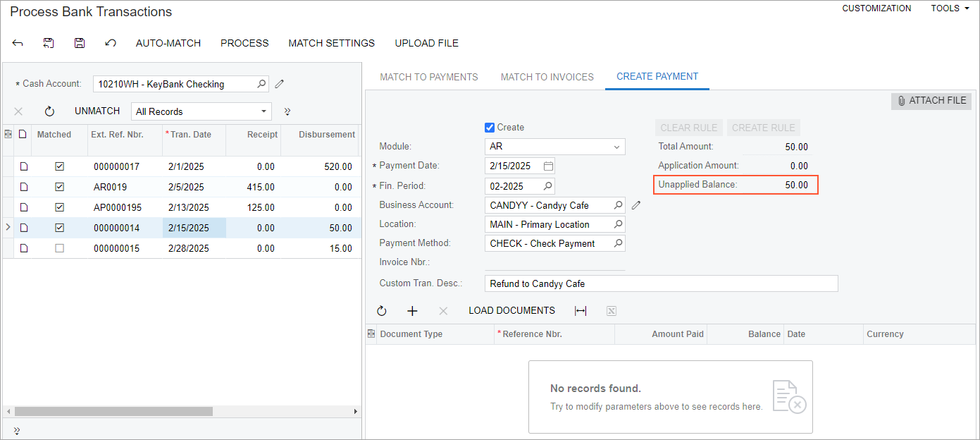Click the Fit to Screen columns icon
Viewport: 980px width, 440px height.
coord(581,311)
